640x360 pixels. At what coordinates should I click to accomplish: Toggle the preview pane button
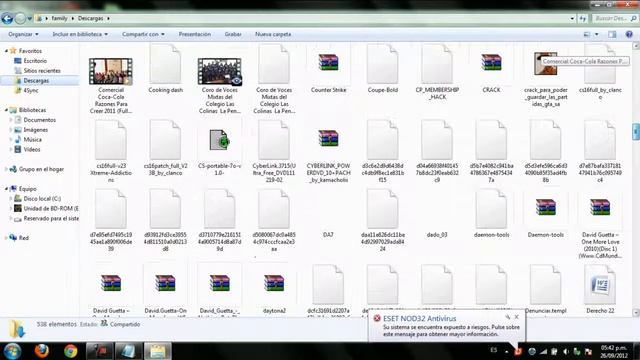[x=612, y=34]
